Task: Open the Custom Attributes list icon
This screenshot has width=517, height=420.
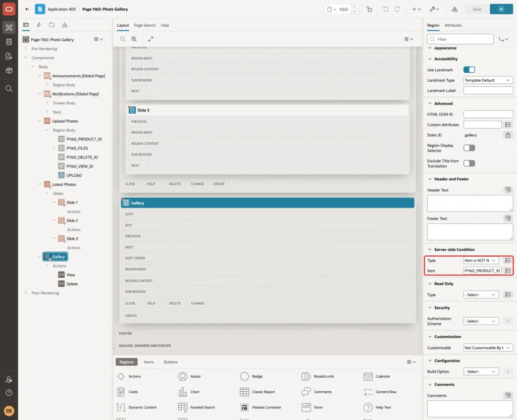Action: click(x=508, y=125)
